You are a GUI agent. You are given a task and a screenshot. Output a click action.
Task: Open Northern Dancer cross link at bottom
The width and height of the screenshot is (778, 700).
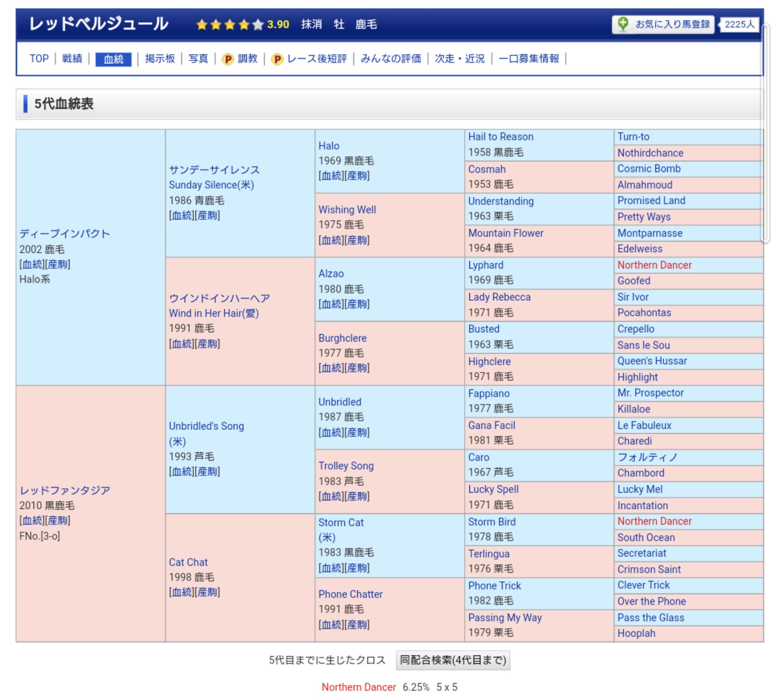click(x=358, y=687)
